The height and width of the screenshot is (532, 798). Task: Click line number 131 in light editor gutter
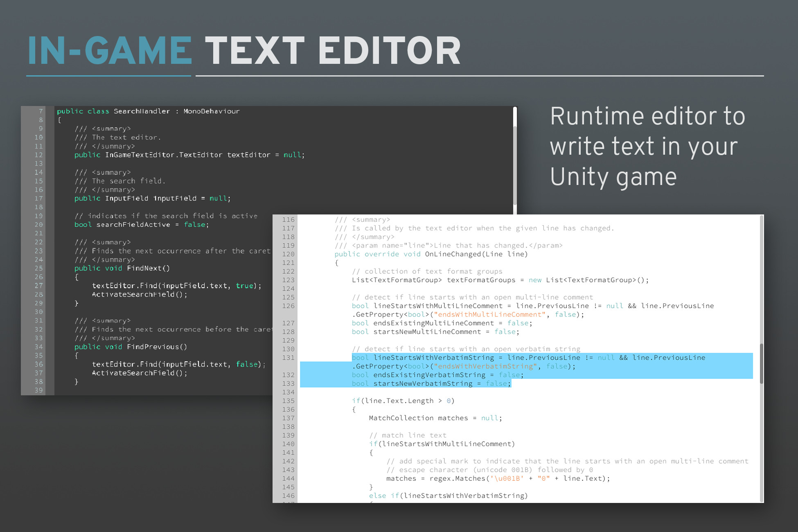pos(288,358)
